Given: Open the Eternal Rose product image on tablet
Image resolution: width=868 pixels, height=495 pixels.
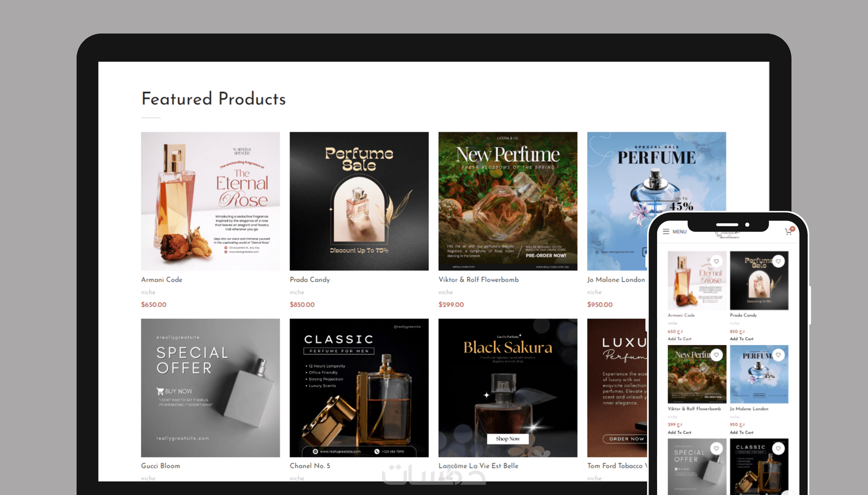Looking at the screenshot, I should pyautogui.click(x=210, y=201).
